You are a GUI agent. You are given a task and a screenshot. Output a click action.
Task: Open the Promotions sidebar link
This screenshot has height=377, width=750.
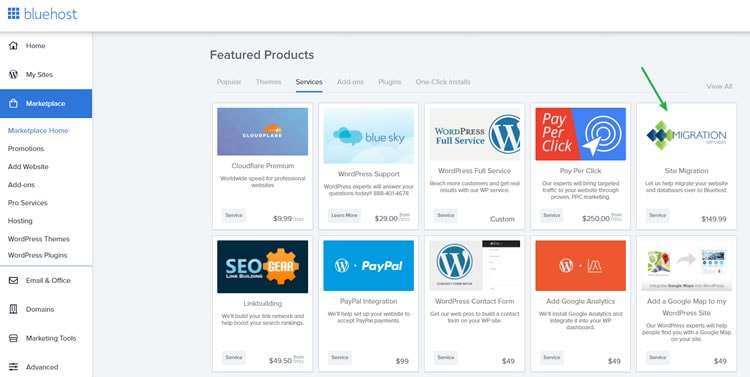tap(26, 149)
